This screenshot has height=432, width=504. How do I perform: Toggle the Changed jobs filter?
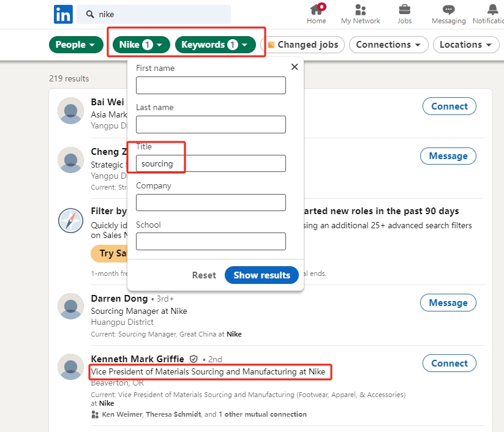tap(303, 45)
